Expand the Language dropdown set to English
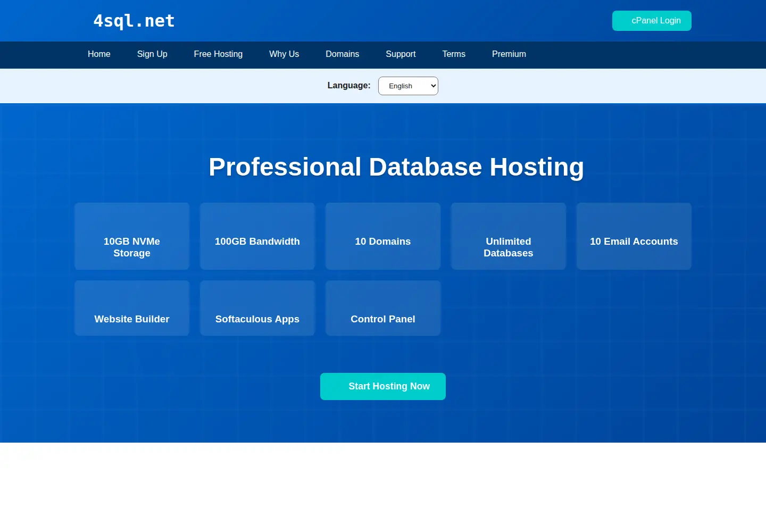 (408, 86)
